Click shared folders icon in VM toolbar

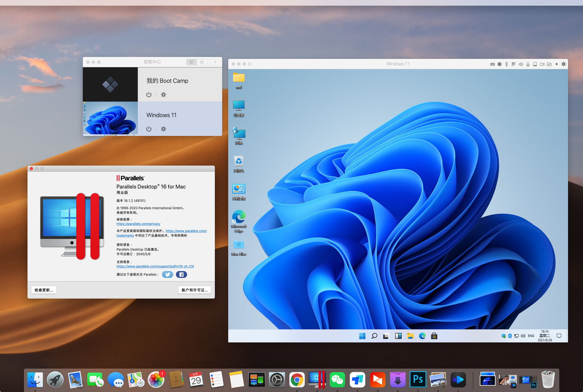(549, 64)
